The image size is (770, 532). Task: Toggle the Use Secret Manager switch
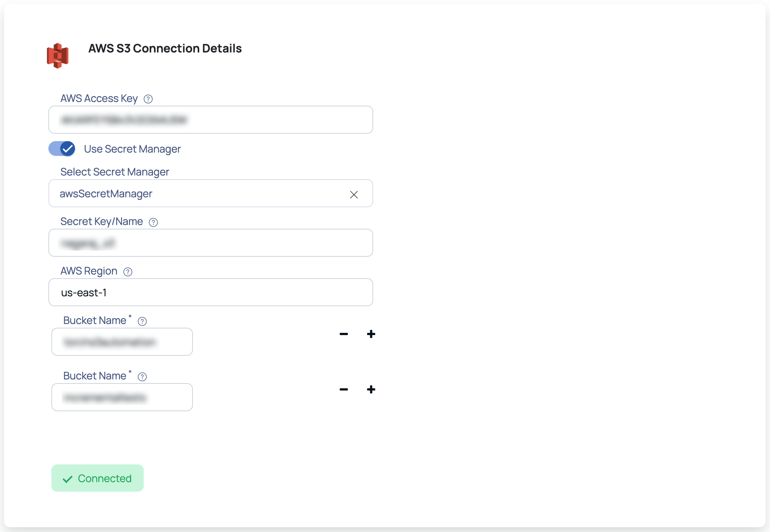(x=62, y=149)
